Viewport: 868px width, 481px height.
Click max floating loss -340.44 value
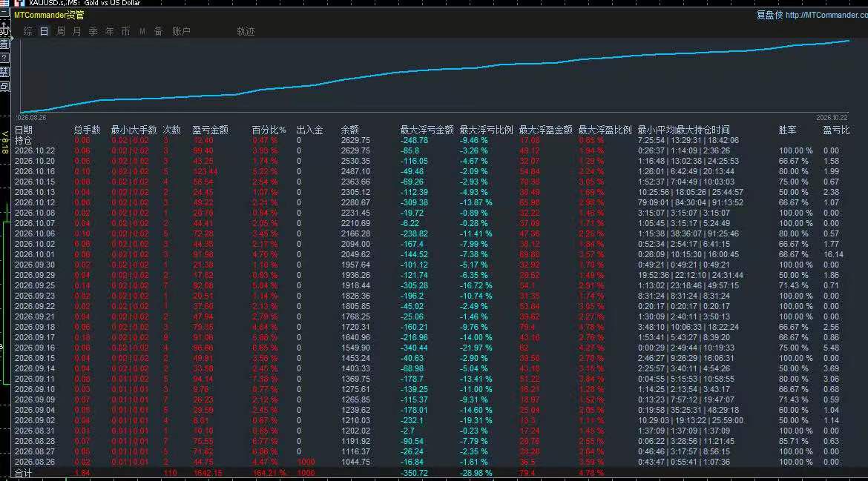(414, 348)
